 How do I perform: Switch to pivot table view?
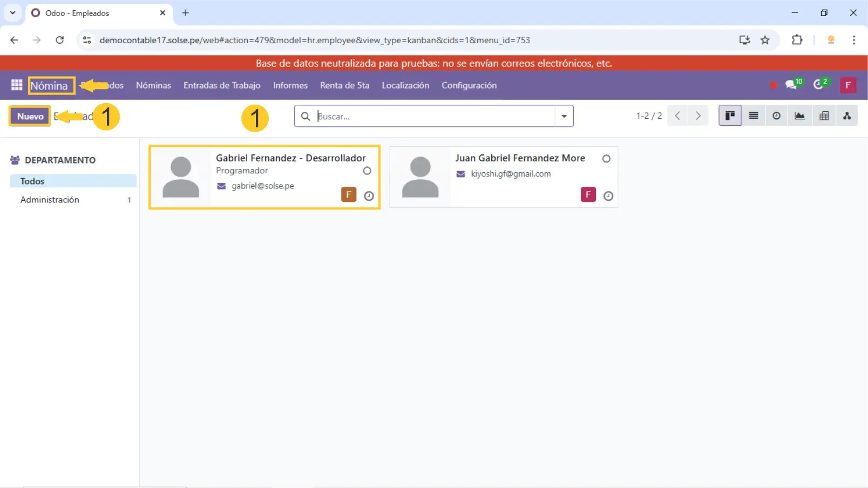(x=824, y=116)
